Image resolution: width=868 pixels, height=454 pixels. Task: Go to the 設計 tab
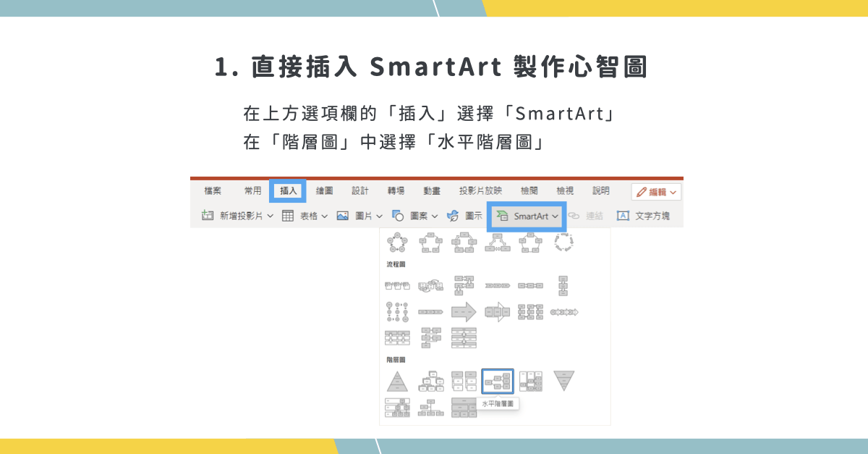tap(360, 191)
